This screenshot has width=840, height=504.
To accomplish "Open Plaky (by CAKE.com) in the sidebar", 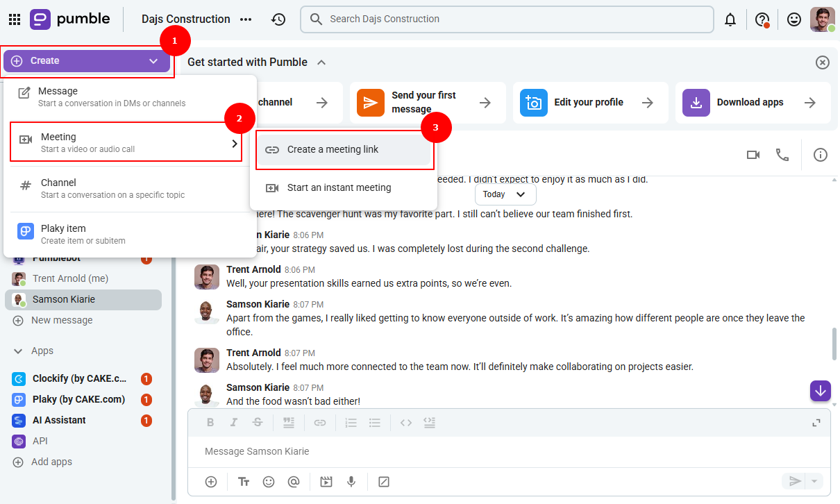I will coord(83,400).
